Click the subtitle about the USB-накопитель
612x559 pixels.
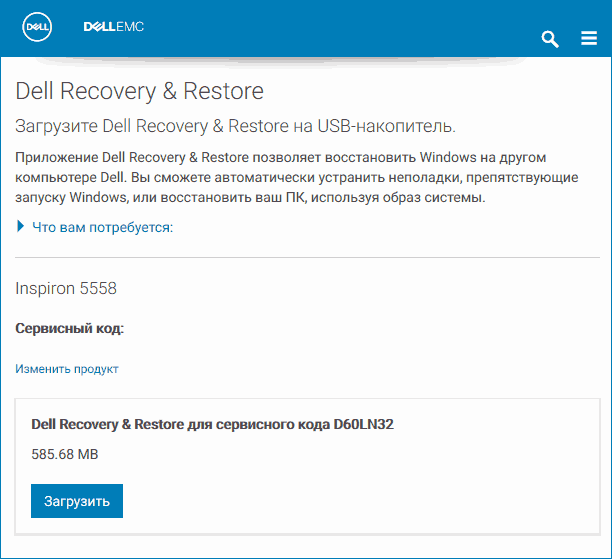(235, 126)
